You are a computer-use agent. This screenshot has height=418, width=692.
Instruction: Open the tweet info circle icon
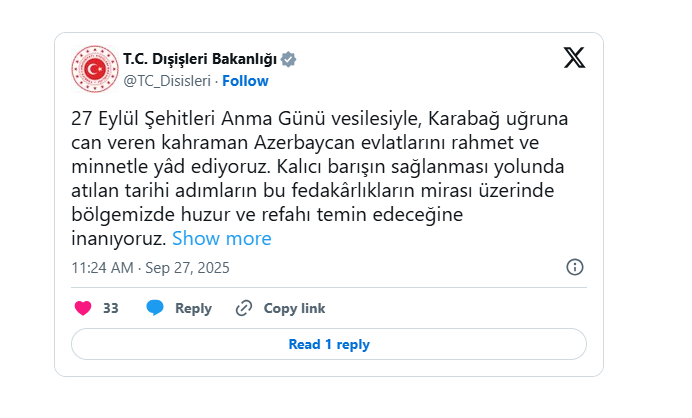tap(575, 267)
